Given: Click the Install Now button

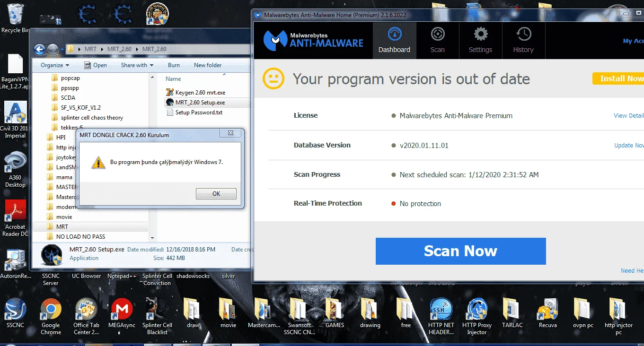Looking at the screenshot, I should coord(618,78).
